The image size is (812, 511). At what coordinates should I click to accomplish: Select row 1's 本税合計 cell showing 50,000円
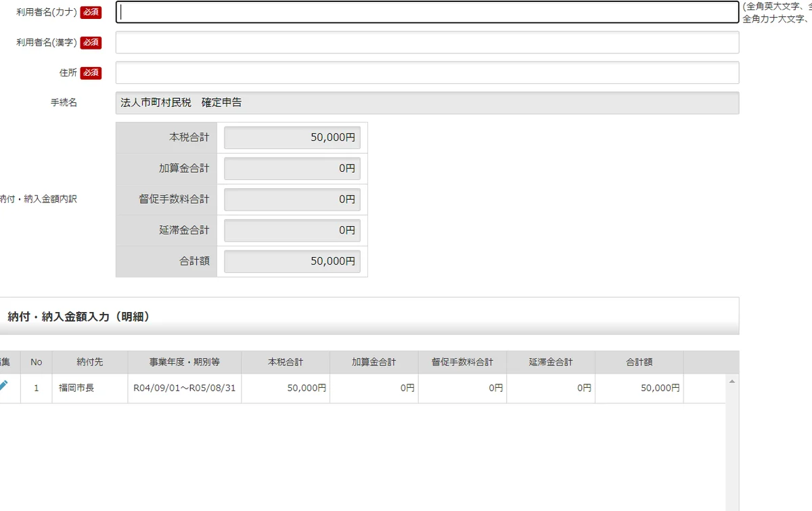[286, 388]
